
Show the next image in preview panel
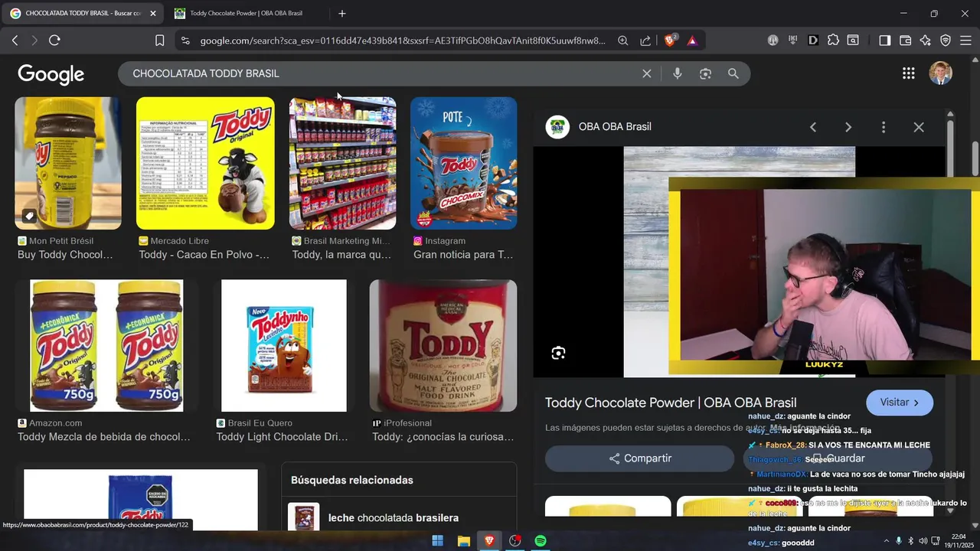848,127
